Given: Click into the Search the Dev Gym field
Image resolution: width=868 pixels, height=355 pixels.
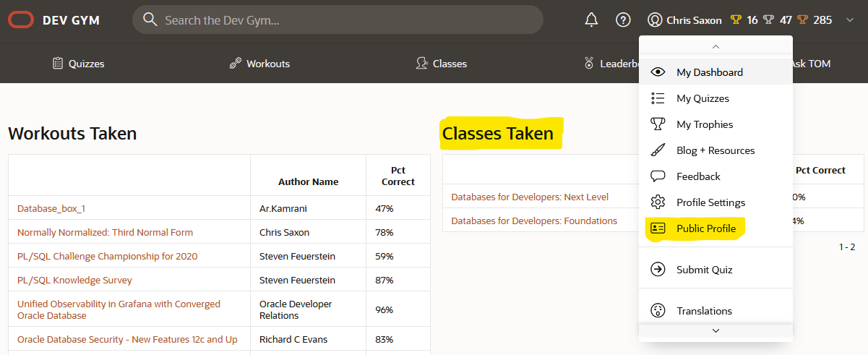Looking at the screenshot, I should tap(347, 20).
